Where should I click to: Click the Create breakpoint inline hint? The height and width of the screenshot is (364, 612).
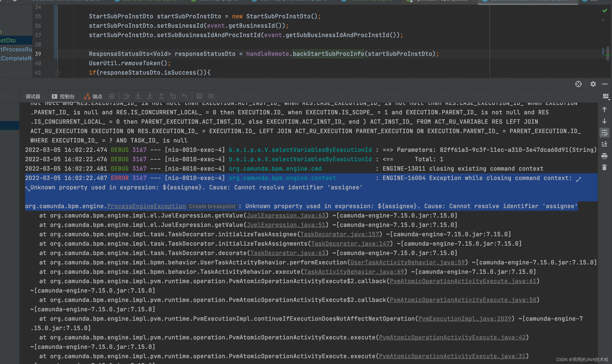(212, 206)
